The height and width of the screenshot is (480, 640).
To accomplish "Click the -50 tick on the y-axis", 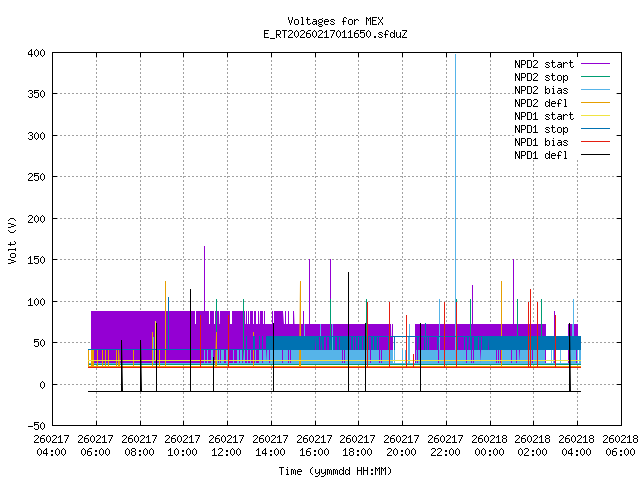I will coord(34,426).
